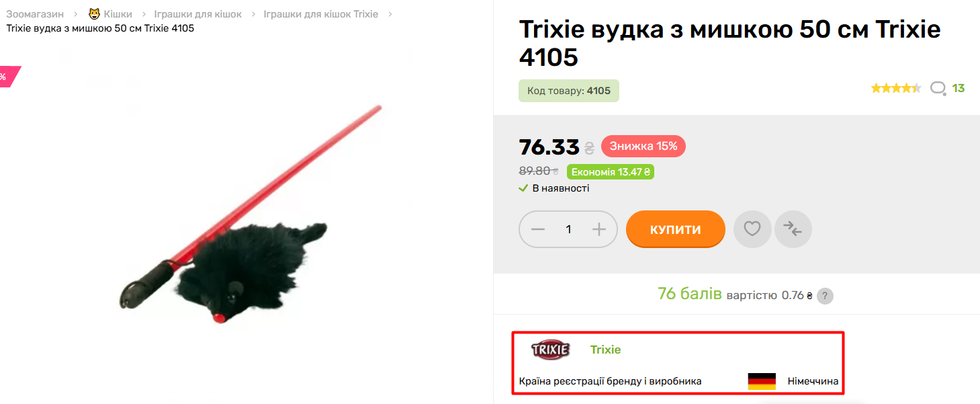Screen dimensions: 980x404
Task: Click the orange КУПИТИ button
Action: 676,229
